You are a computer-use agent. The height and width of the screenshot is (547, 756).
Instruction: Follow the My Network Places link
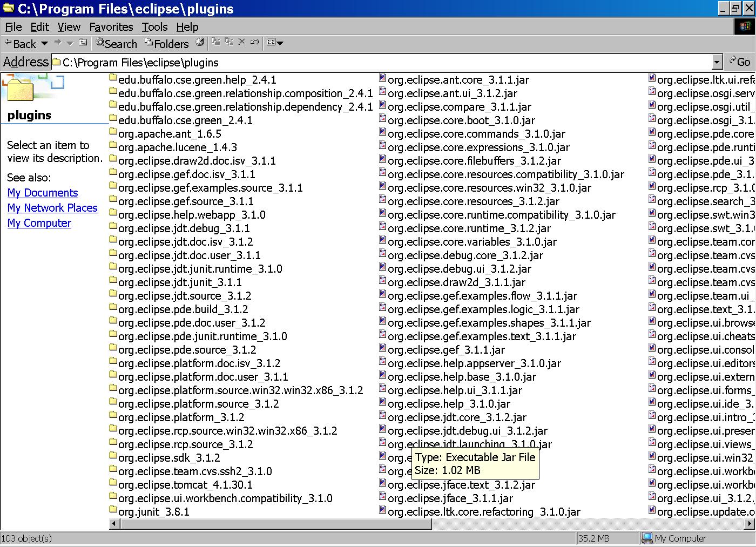(52, 208)
